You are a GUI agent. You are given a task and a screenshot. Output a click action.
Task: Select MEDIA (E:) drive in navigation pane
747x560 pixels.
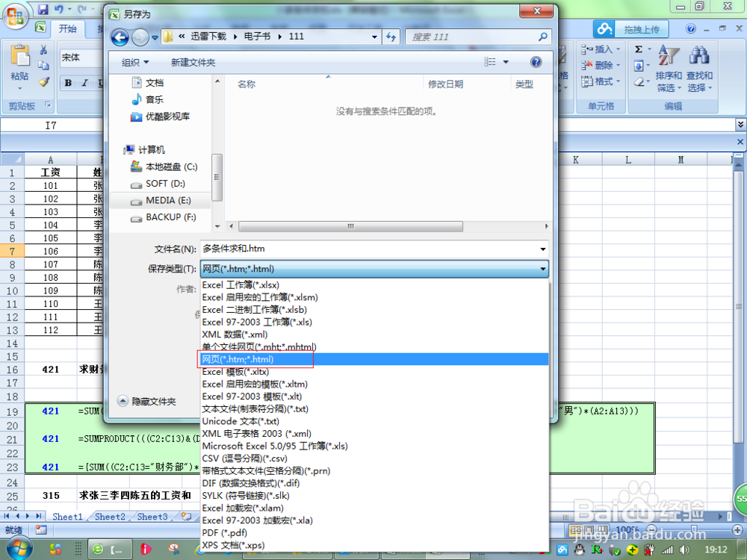(x=161, y=200)
